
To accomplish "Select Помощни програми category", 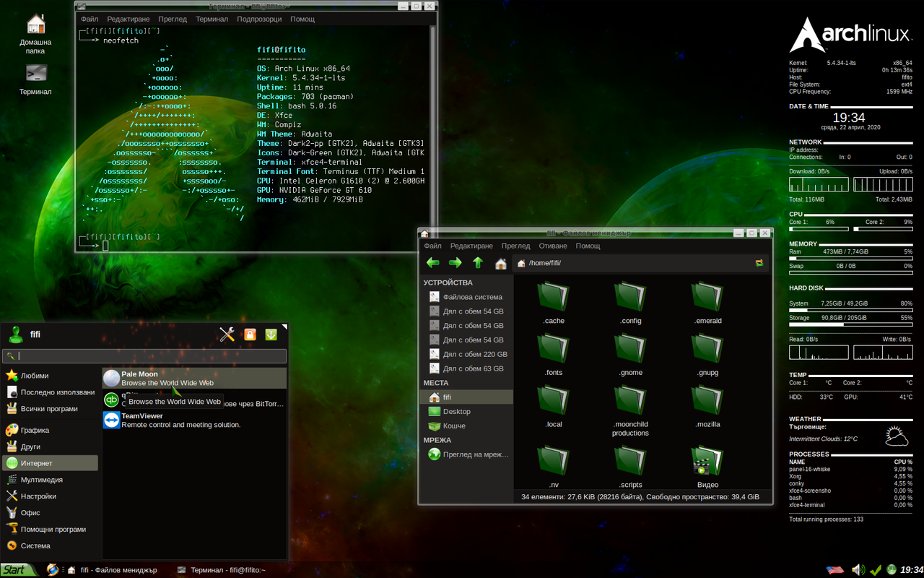I will 51,530.
